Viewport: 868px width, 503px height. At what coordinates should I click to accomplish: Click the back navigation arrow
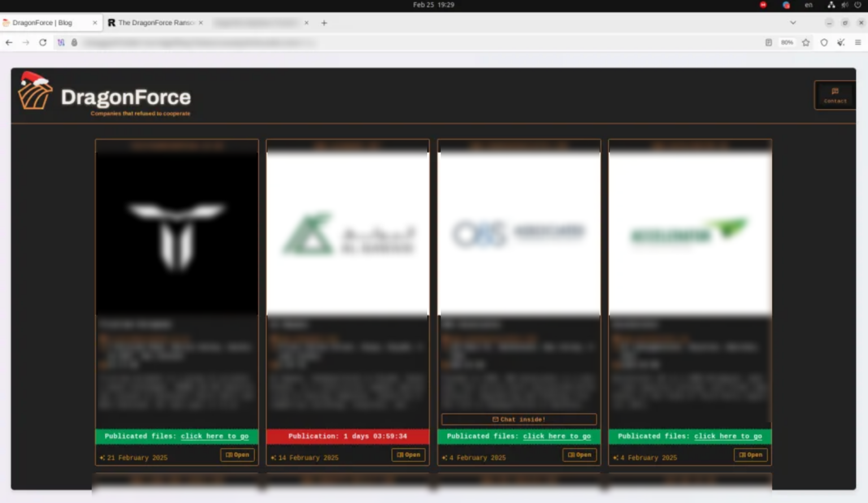point(8,42)
